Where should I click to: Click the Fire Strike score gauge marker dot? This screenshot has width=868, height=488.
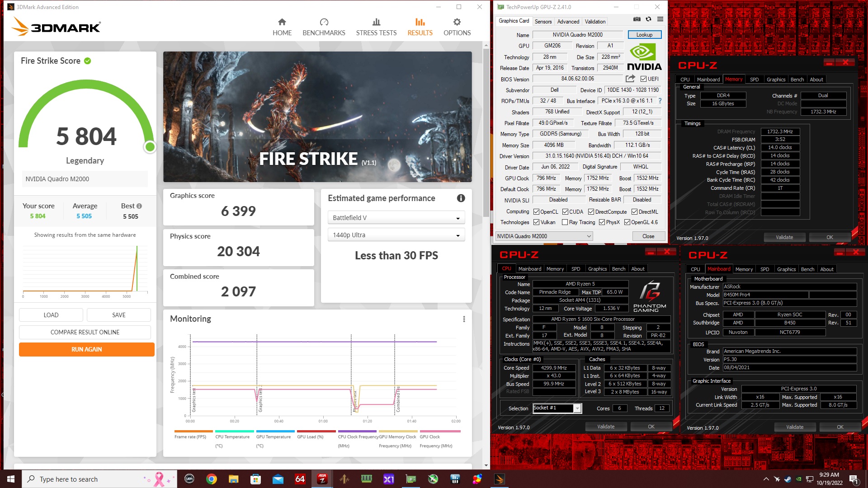click(x=150, y=146)
